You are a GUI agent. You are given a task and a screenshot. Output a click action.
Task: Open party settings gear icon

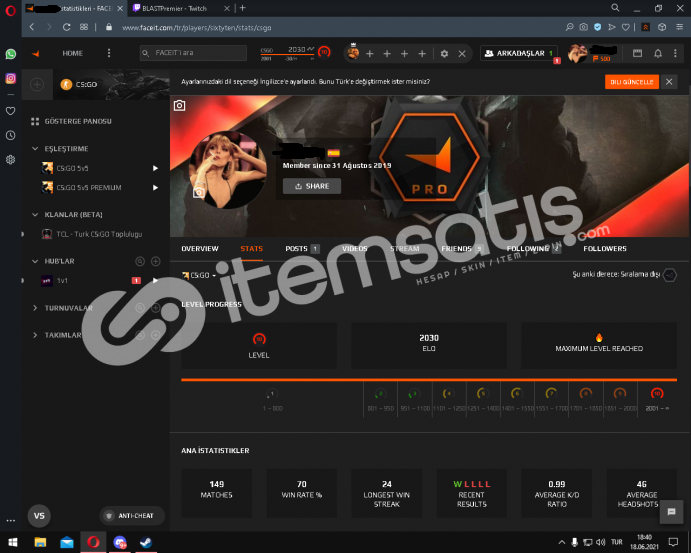444,53
